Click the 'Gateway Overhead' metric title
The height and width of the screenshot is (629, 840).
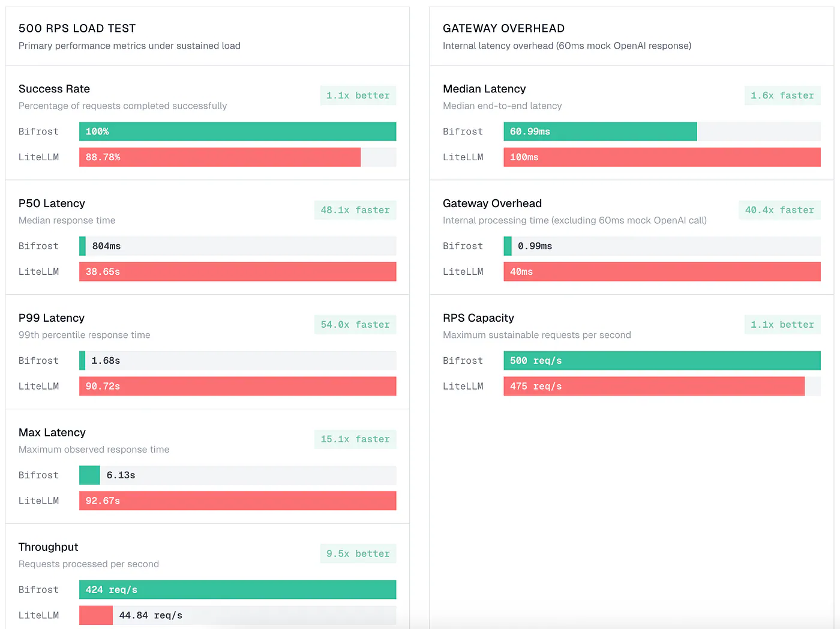click(x=492, y=203)
